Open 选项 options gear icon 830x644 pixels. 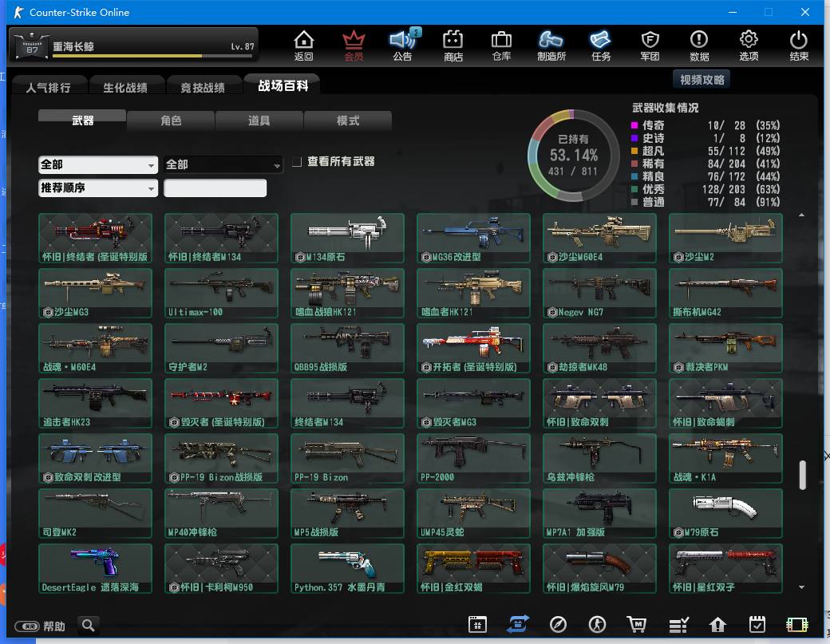click(x=749, y=45)
